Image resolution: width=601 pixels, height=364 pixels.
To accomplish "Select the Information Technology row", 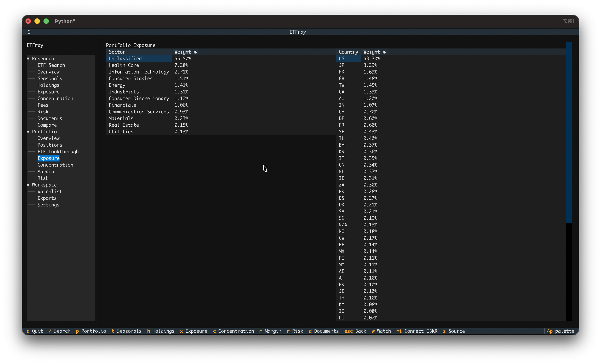I will click(221, 72).
